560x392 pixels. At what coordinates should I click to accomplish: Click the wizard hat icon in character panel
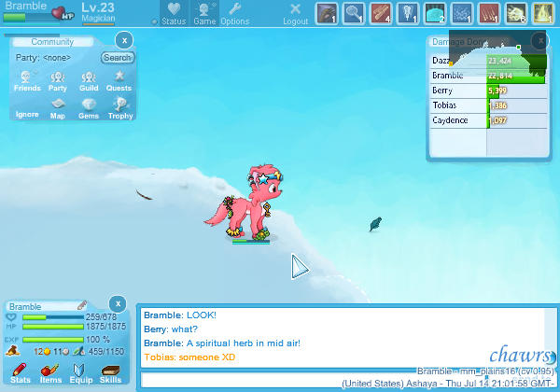[12, 351]
